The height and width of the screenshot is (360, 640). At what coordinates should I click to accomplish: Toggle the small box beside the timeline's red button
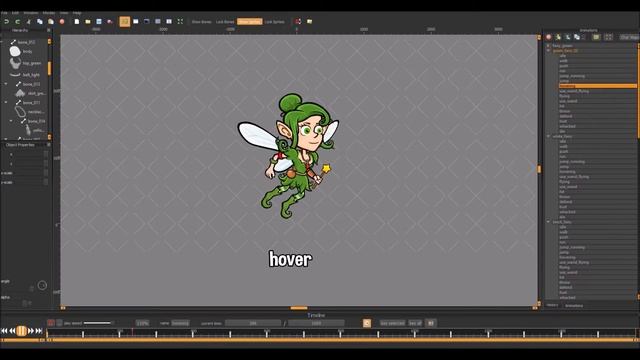(60, 323)
